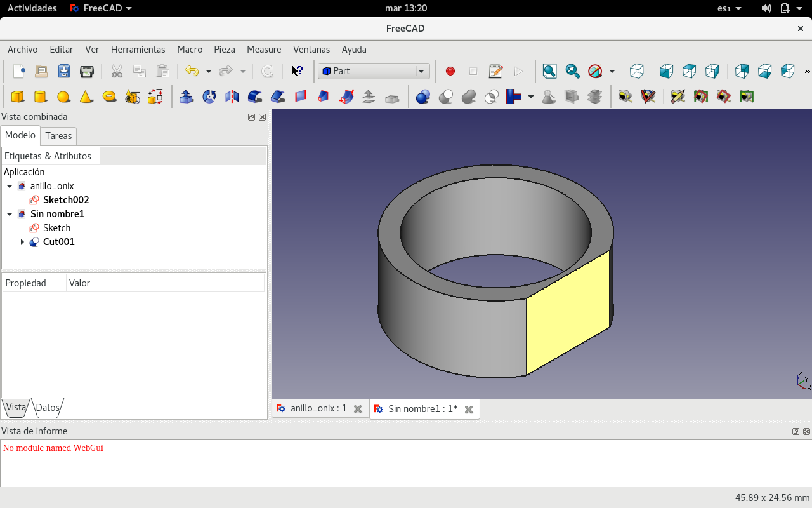812x508 pixels.
Task: Open the Draw style dropdown arrow
Action: coord(612,71)
